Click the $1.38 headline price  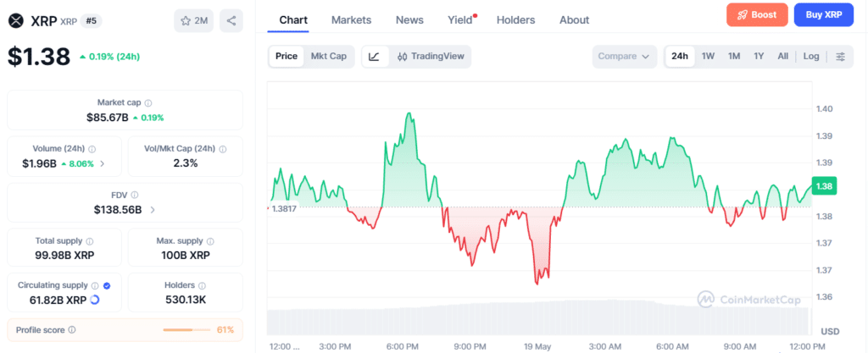coord(39,57)
